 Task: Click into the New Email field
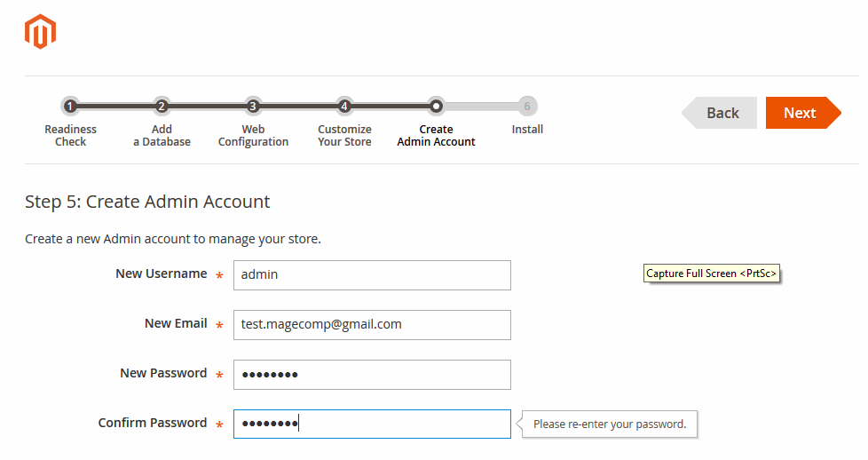click(372, 325)
